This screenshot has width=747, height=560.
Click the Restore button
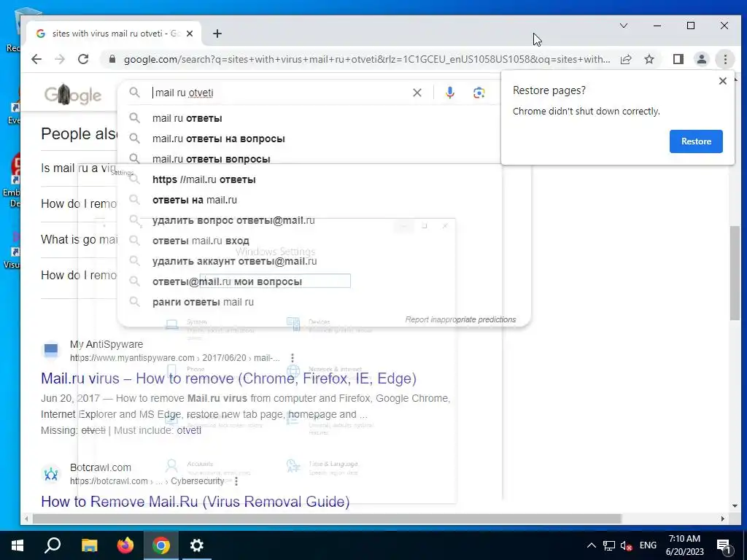click(696, 141)
